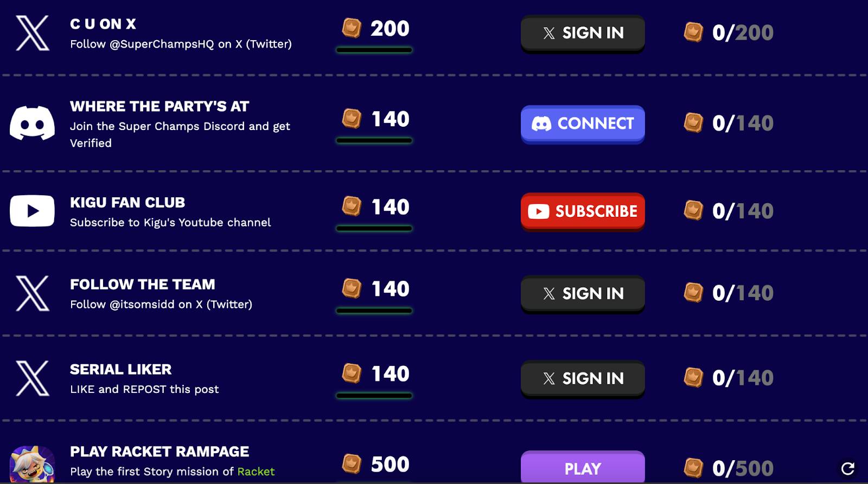868x484 pixels.
Task: Open the green Racket link in the description
Action: pos(256,472)
